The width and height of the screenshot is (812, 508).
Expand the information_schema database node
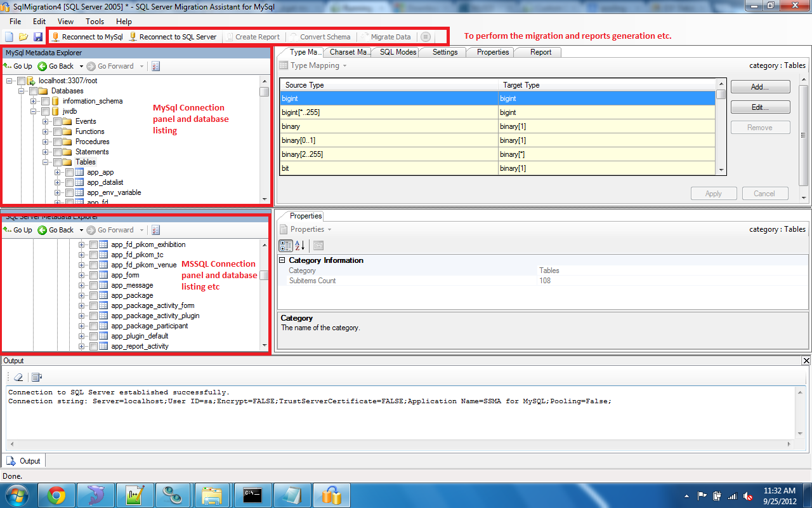click(x=34, y=101)
